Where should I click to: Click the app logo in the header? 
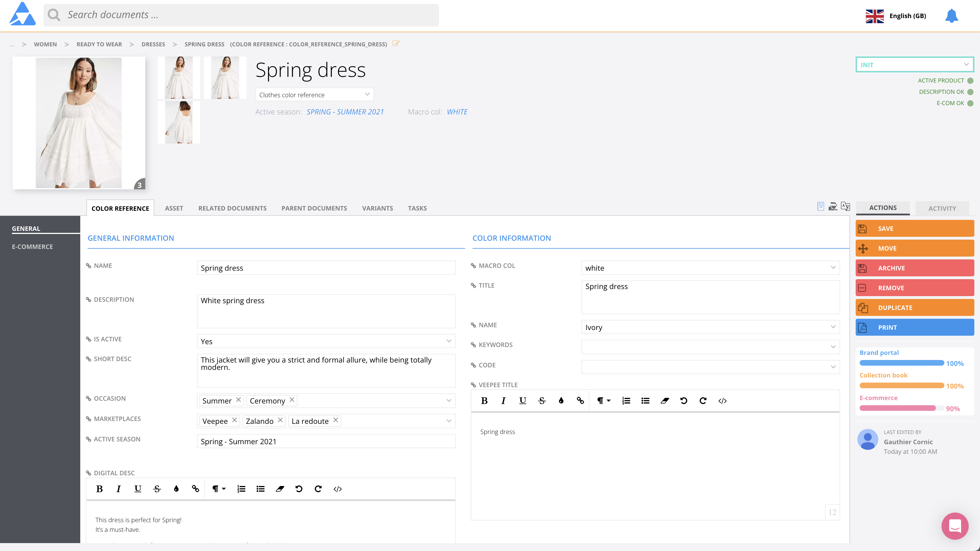[x=22, y=14]
